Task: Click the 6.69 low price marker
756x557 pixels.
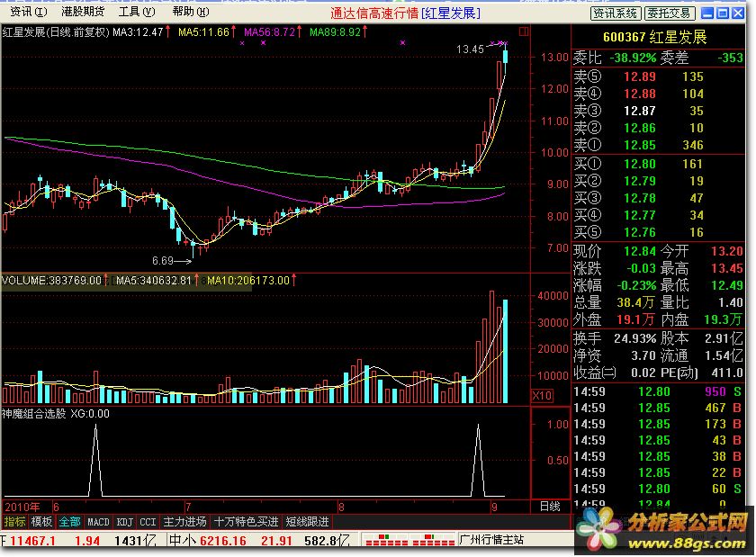Action: click(163, 261)
